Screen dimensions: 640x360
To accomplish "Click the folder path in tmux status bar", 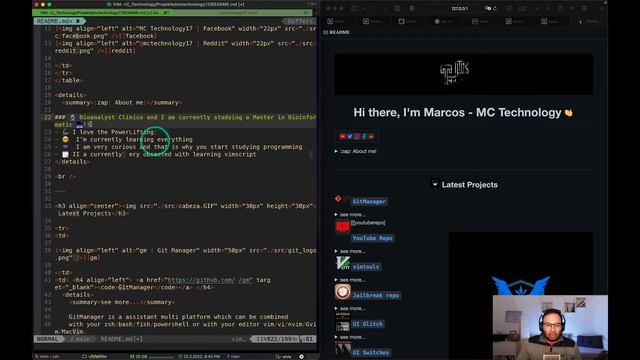I will coord(94,356).
